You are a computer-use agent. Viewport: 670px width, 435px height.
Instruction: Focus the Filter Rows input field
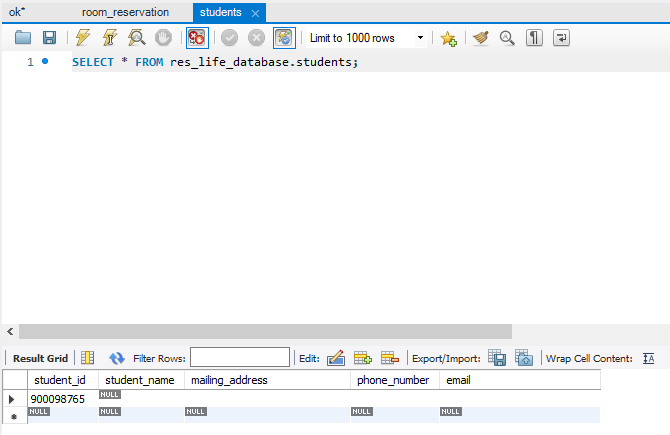point(240,357)
